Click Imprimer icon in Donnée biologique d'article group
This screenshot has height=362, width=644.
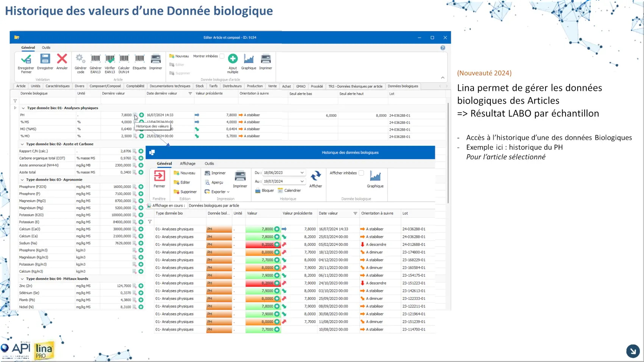tap(266, 59)
